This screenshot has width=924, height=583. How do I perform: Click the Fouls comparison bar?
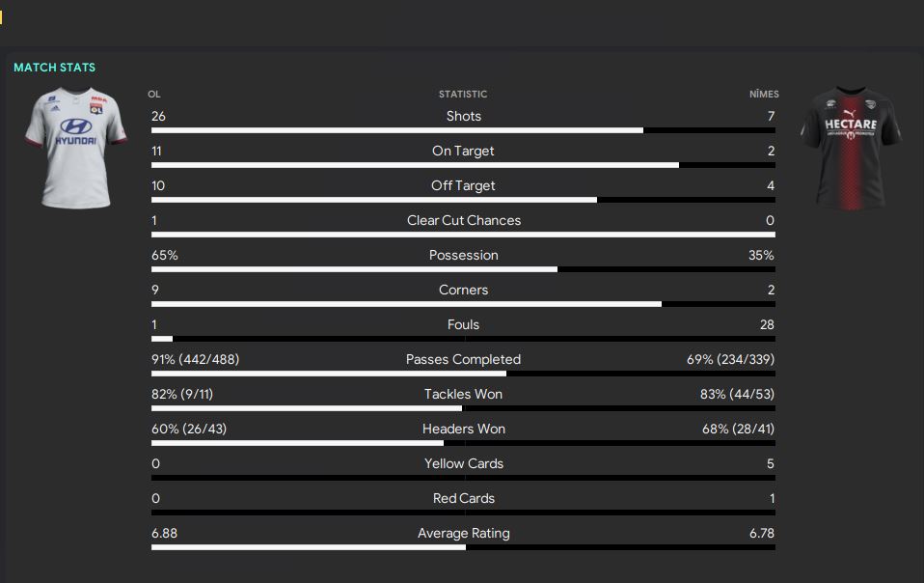tap(463, 339)
